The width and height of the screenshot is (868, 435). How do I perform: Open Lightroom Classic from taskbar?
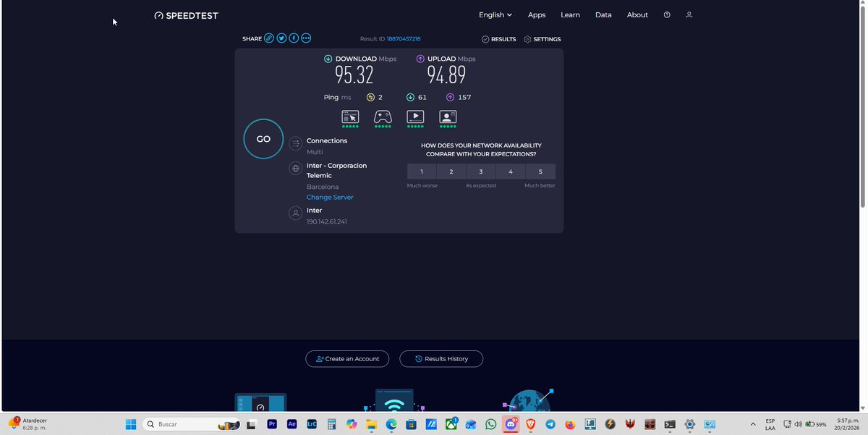(x=312, y=424)
